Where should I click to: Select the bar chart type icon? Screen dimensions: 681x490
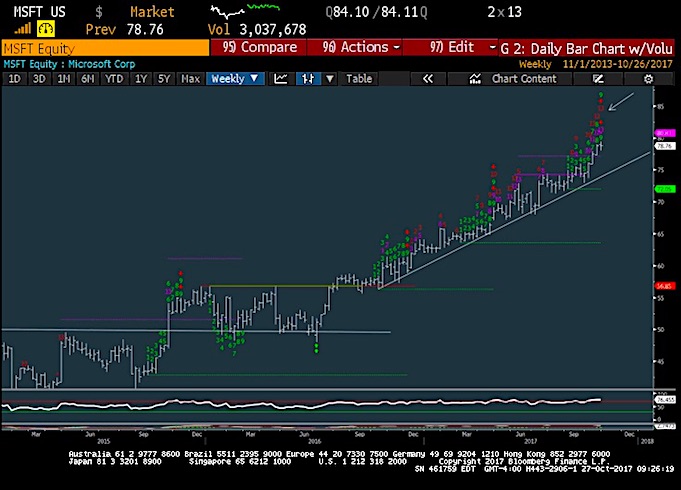point(307,79)
